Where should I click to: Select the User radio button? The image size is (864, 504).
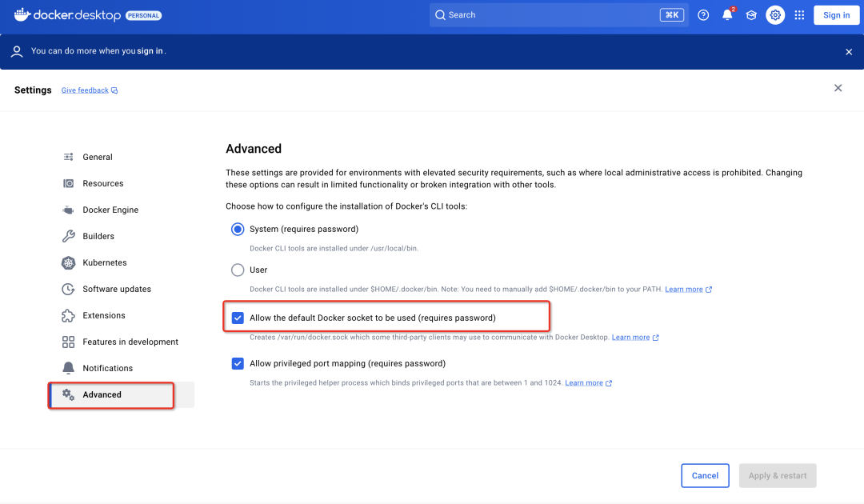(238, 270)
